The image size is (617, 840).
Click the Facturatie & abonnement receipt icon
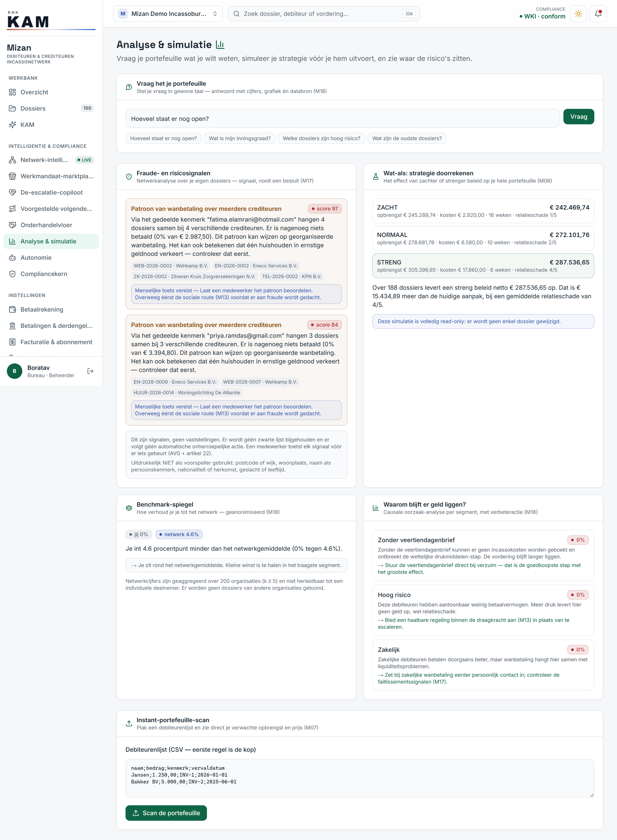click(12, 342)
